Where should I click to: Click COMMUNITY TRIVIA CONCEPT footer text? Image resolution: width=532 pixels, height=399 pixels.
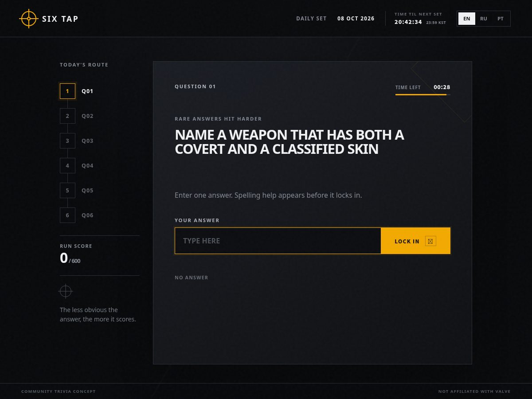pos(59,391)
